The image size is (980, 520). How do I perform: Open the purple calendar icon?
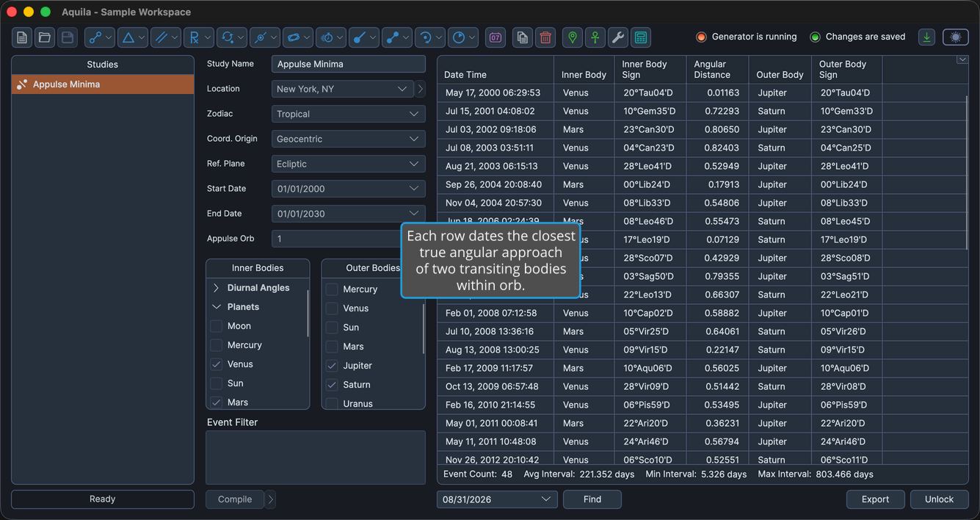pos(496,37)
